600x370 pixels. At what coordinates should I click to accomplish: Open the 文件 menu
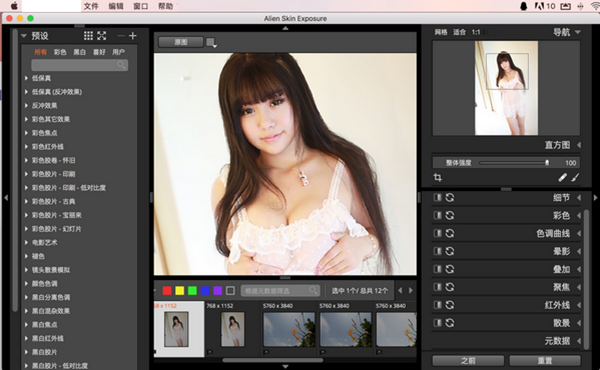(x=91, y=6)
